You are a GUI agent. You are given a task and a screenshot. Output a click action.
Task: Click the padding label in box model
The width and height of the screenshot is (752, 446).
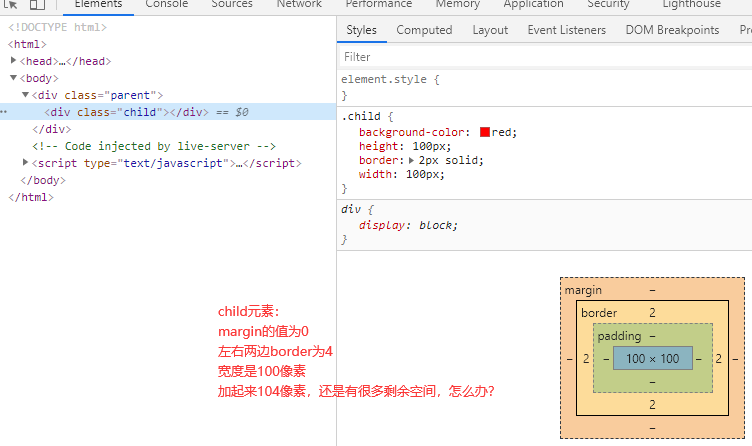tap(619, 336)
